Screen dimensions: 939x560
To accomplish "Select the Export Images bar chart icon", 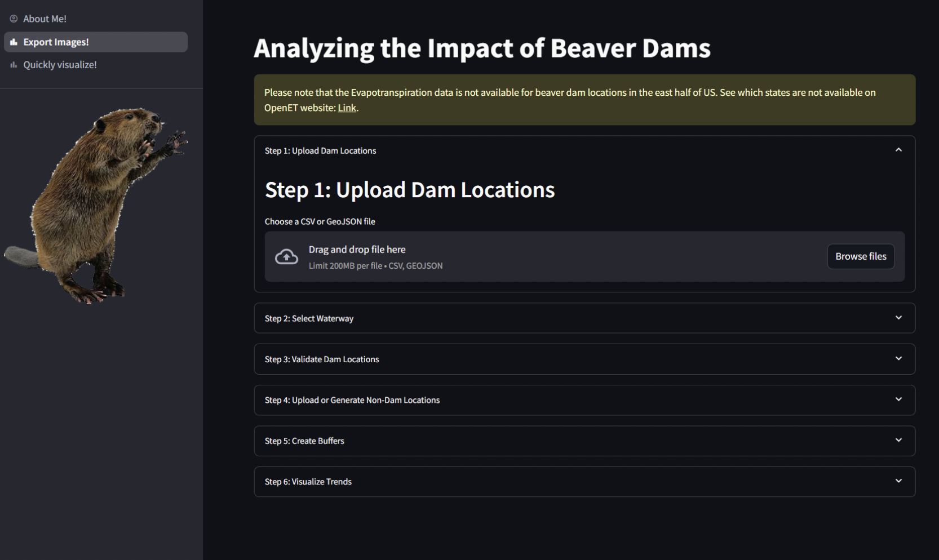I will 13,42.
